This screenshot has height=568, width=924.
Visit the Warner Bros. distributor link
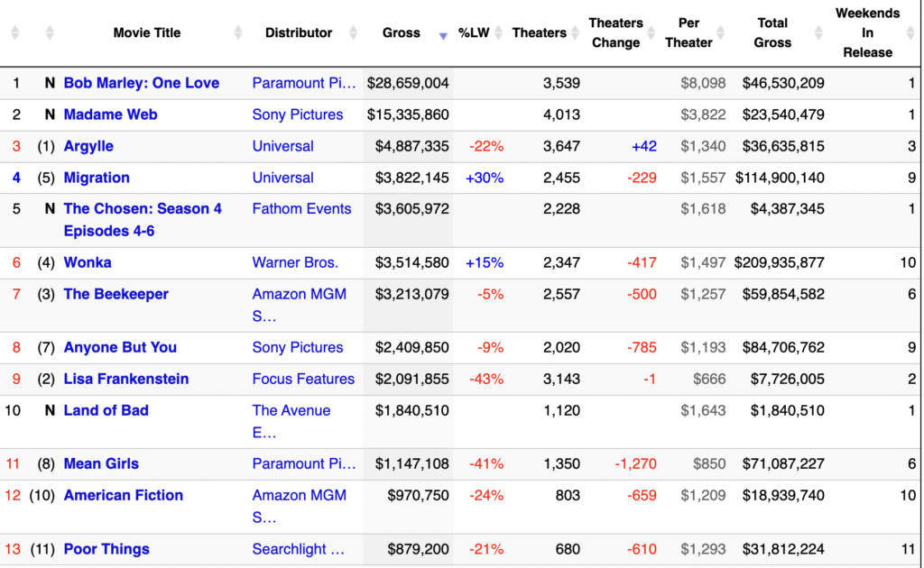[295, 262]
